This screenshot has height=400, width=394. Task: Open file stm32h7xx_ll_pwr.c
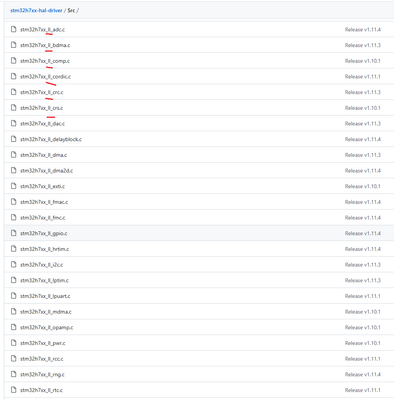(x=43, y=343)
